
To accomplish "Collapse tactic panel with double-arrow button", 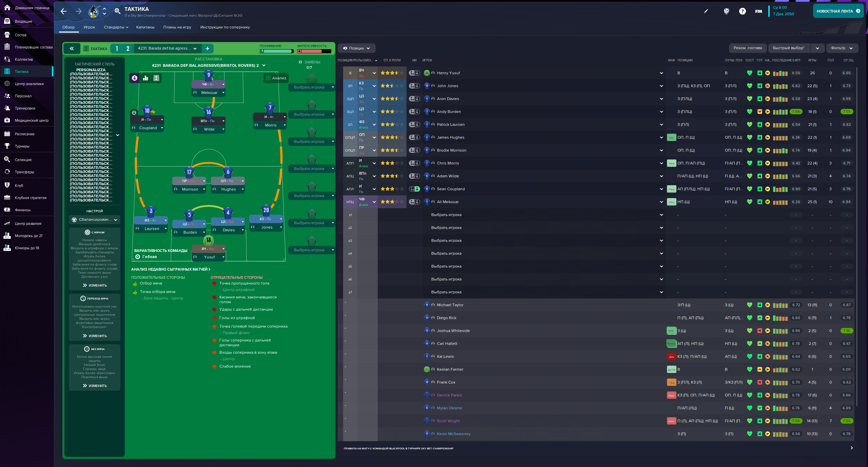I will point(72,48).
